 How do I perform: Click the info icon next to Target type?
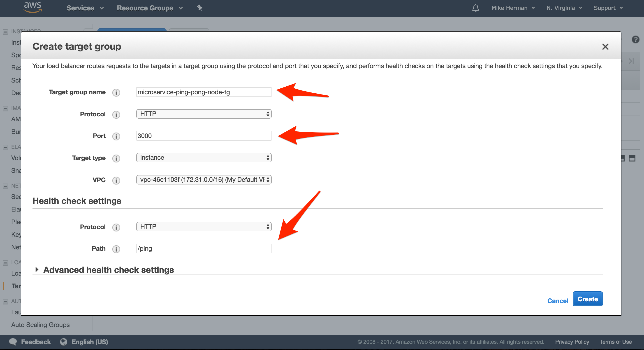(116, 158)
